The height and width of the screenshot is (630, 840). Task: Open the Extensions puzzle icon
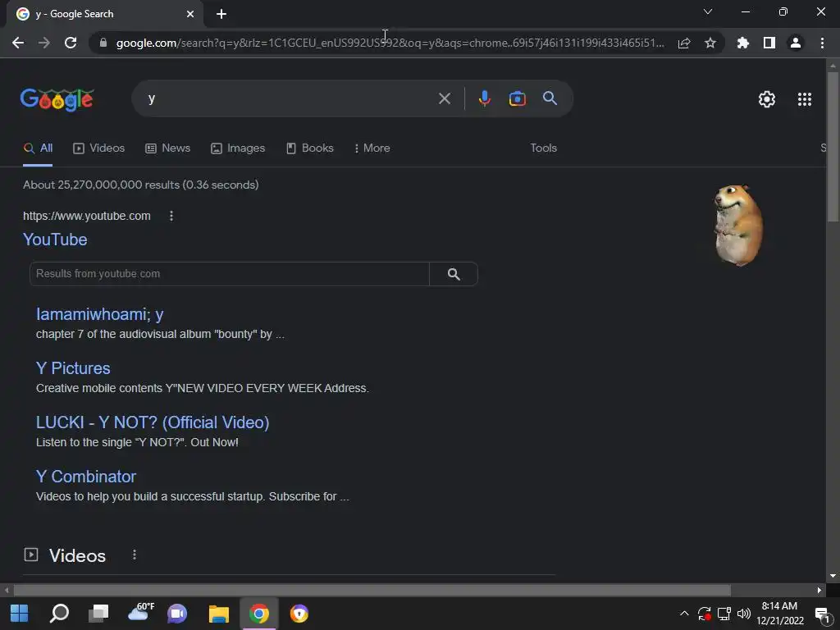743,43
